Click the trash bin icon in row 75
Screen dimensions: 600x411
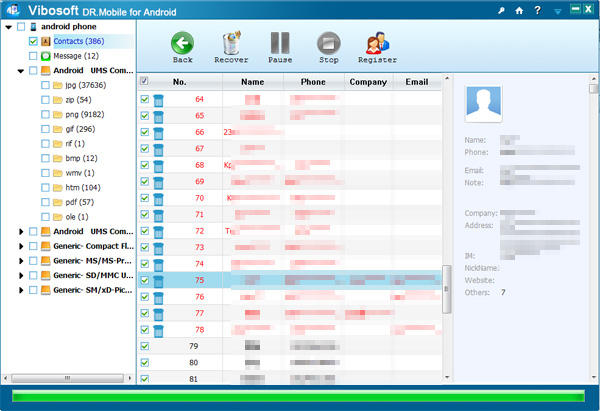pyautogui.click(x=158, y=281)
